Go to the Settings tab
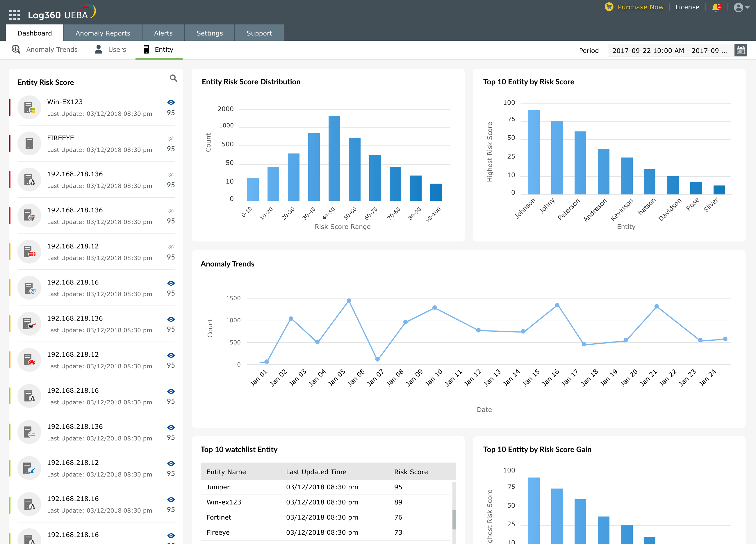Screen dimensions: 756x544 (209, 33)
